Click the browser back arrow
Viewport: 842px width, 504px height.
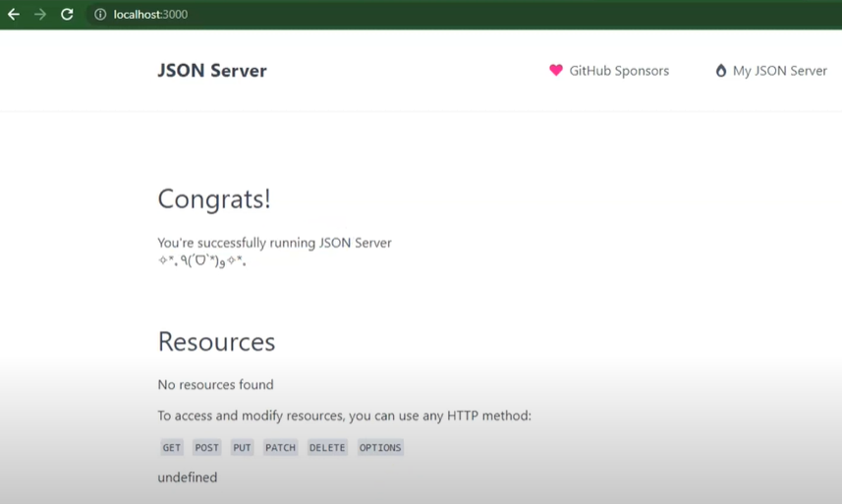coord(14,15)
